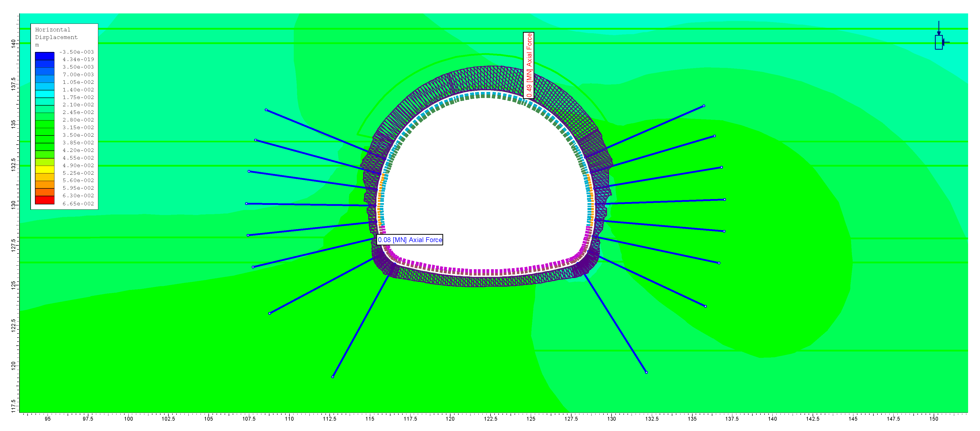
Task: Click the red swatch in the legend
Action: click(x=45, y=200)
